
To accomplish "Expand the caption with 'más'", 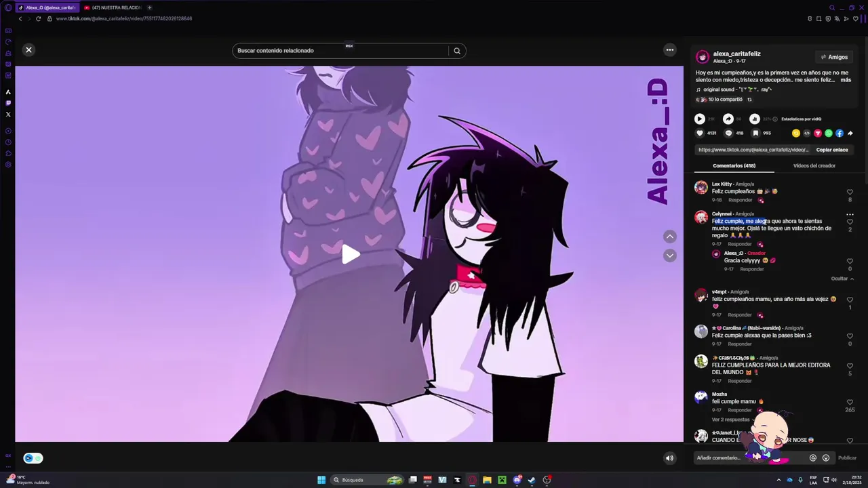I will pos(846,80).
